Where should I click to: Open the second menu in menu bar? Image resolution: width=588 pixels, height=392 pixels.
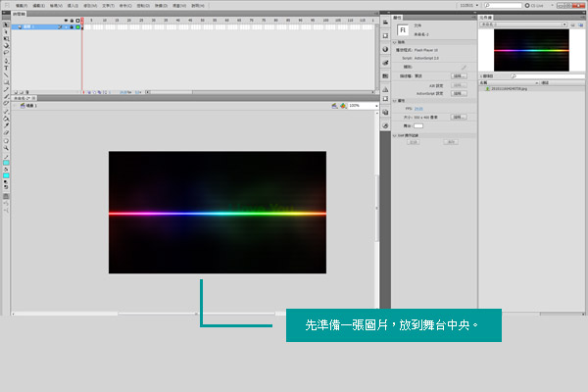tap(38, 6)
